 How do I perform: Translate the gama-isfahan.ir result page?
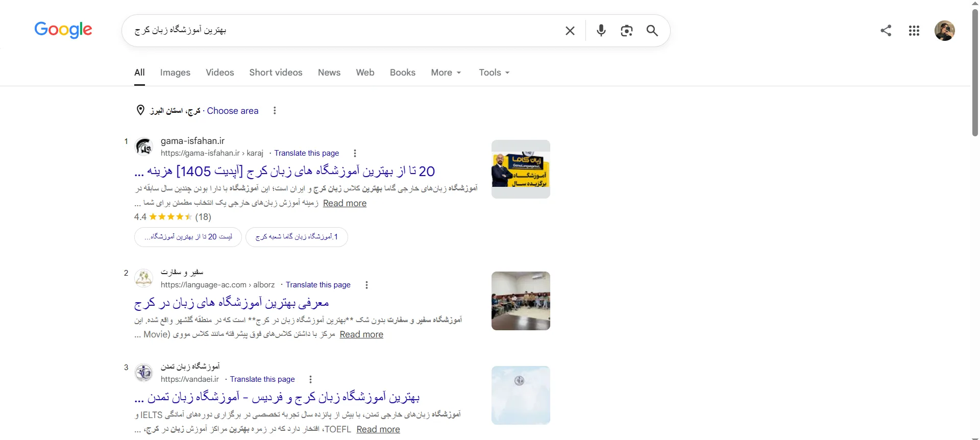point(307,153)
